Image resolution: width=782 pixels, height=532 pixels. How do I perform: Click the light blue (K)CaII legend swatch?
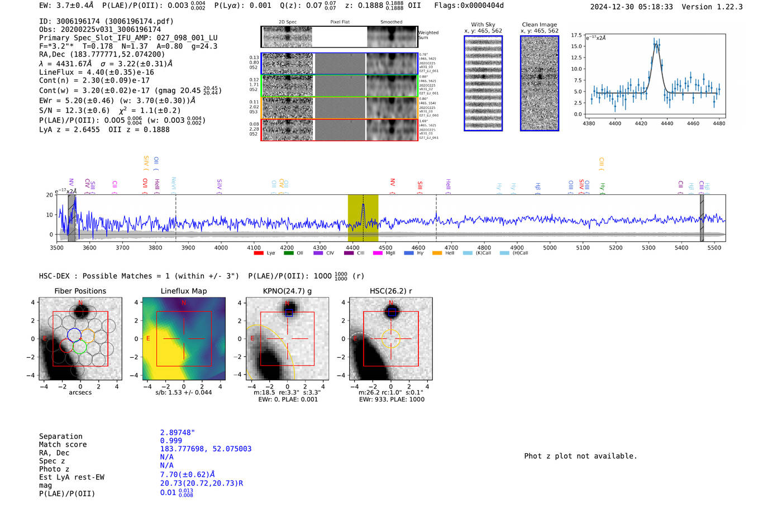(468, 253)
